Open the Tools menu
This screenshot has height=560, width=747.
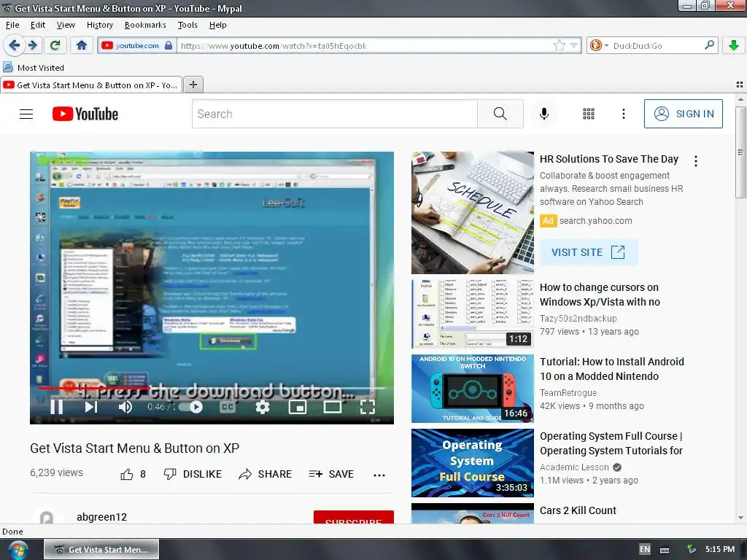click(x=187, y=25)
